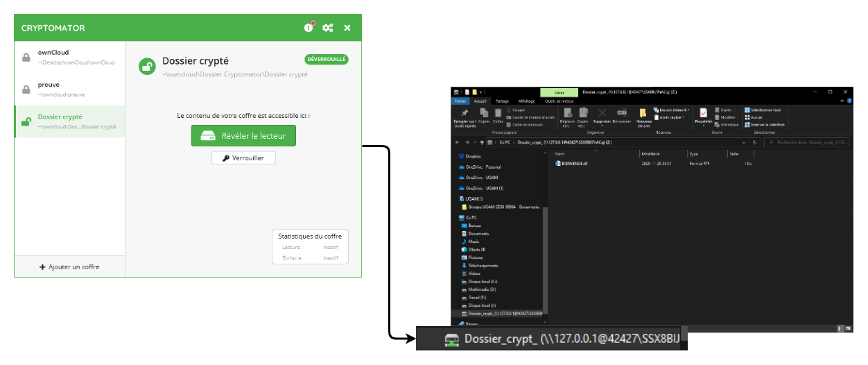Click the Explorer search field
The width and height of the screenshot is (868, 365).
click(x=806, y=142)
